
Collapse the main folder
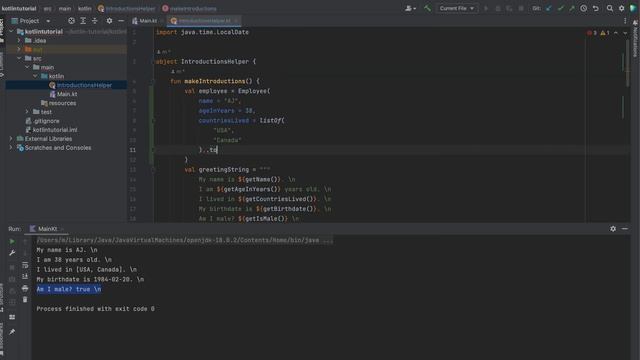click(x=27, y=67)
